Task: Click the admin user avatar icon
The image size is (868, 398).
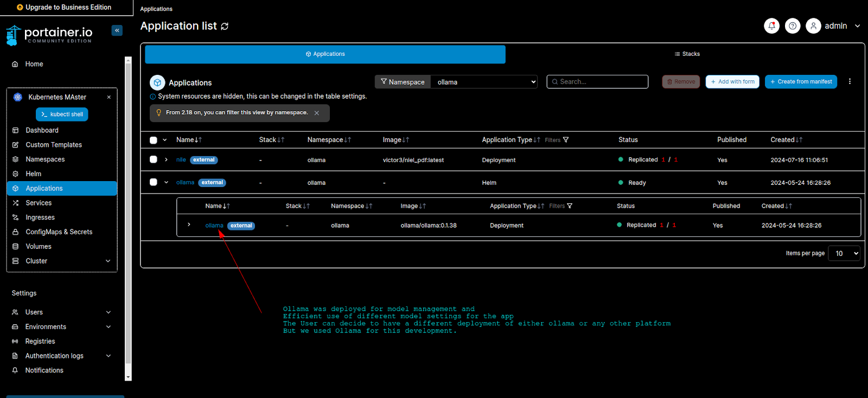Action: point(813,25)
